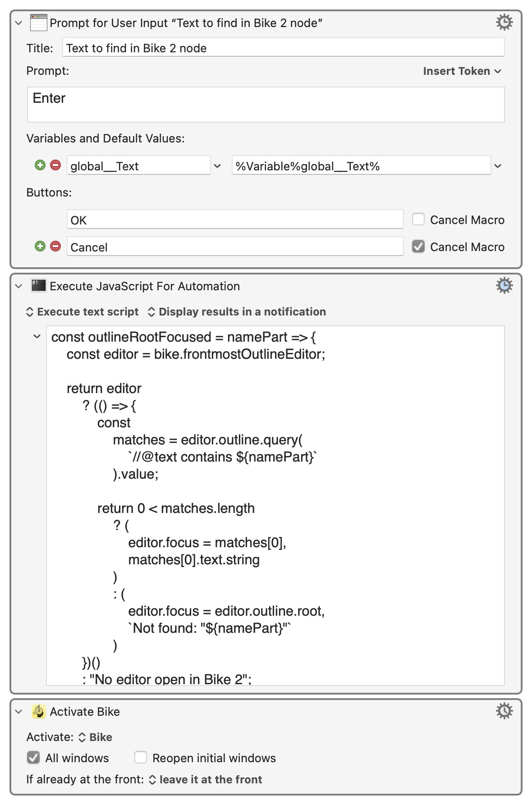Collapse the Prompt for User Input action
Screen dimensions: 532x805
pos(18,23)
